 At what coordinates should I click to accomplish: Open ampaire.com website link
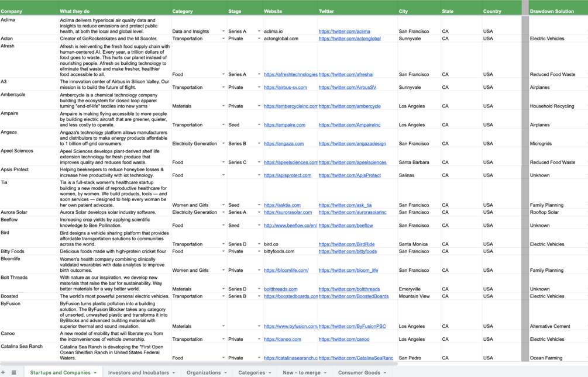[284, 125]
